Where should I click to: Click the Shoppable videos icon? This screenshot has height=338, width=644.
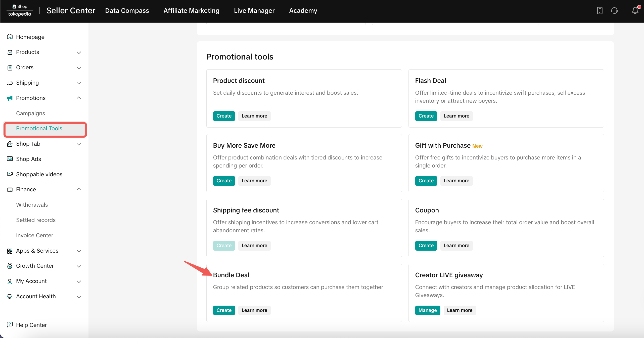10,174
